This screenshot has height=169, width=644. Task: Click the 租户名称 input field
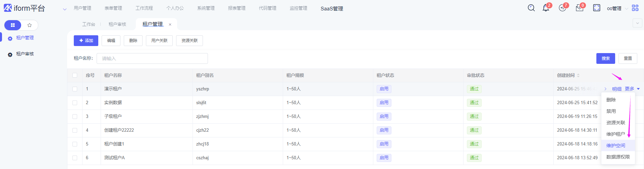coord(152,58)
